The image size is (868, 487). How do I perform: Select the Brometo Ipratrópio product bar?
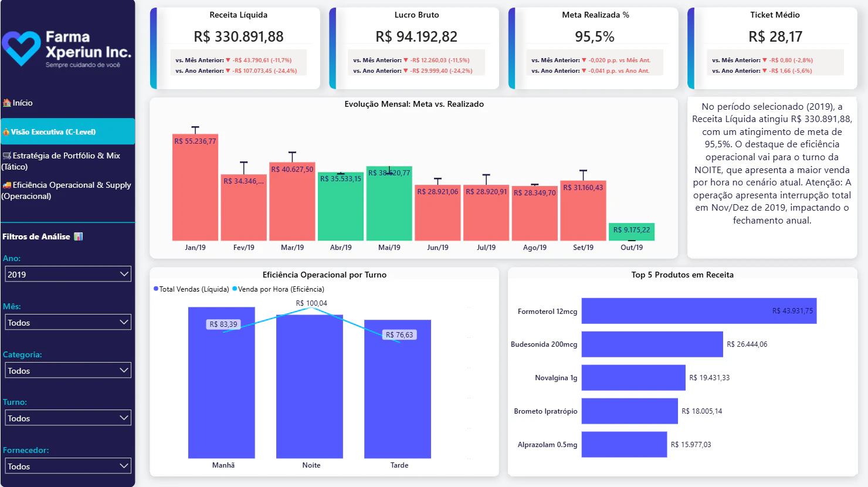(x=630, y=411)
